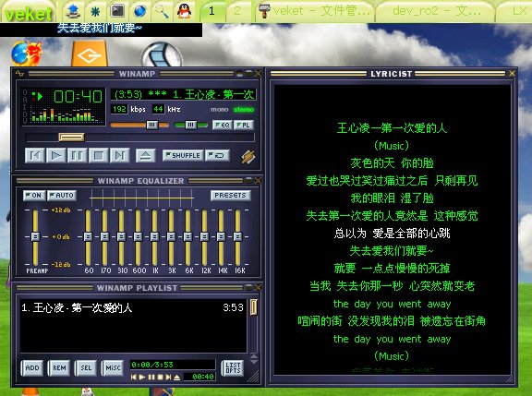Toggle SHUFFLE mode in Winamp
This screenshot has width=532, height=396.
coord(183,155)
